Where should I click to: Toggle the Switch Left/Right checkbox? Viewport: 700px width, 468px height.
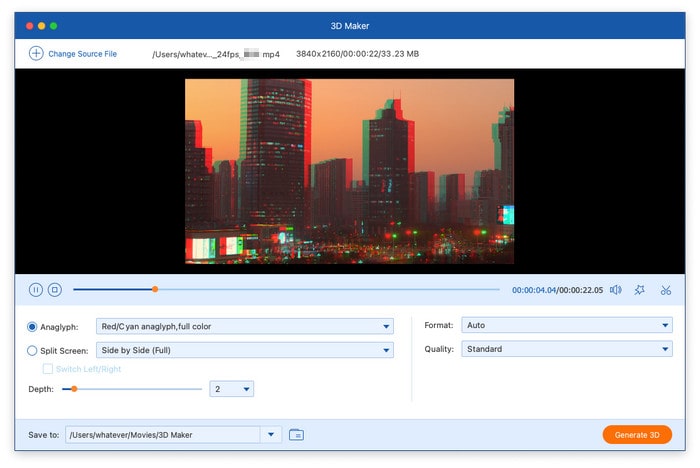coord(47,369)
